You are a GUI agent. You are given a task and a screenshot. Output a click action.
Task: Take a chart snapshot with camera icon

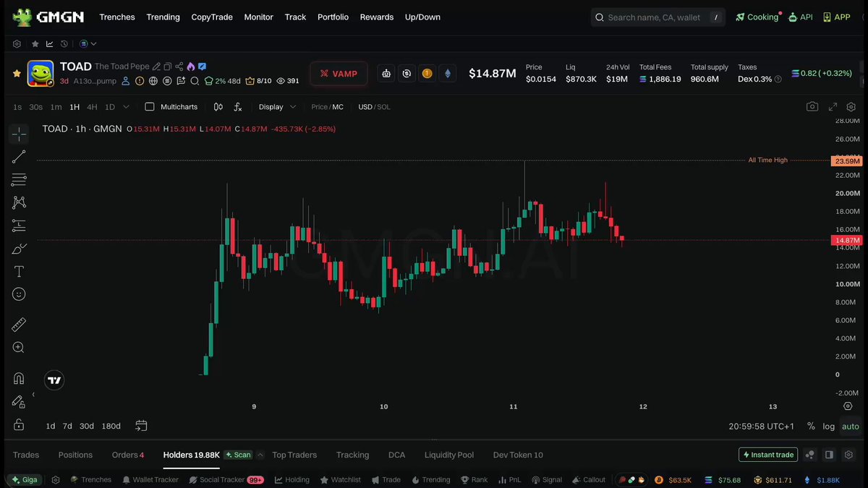[812, 107]
